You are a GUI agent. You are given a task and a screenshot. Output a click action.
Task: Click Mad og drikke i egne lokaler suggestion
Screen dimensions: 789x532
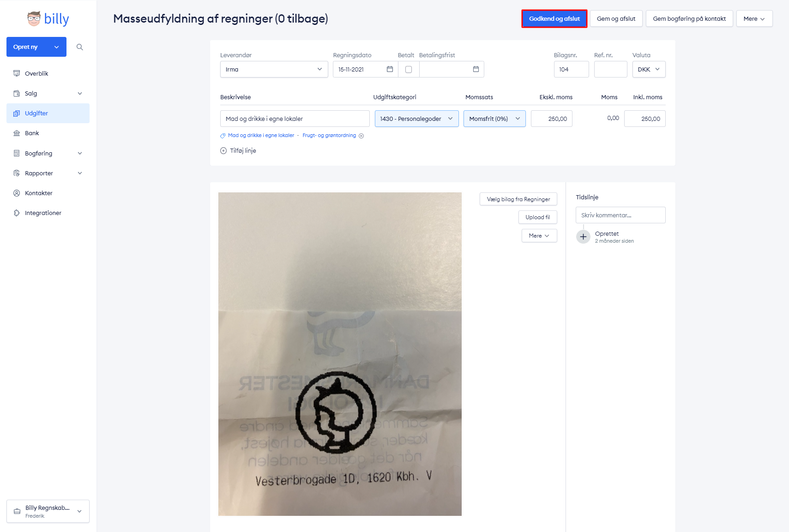(261, 136)
